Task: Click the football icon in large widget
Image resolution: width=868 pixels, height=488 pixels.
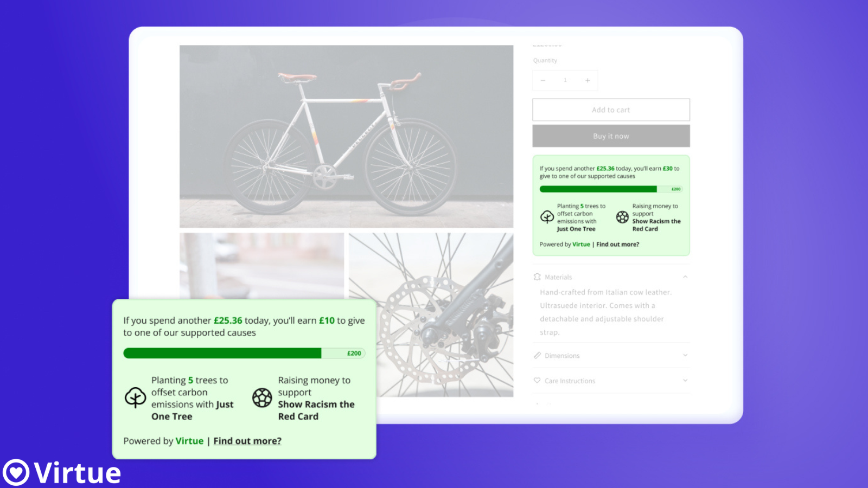Action: (262, 398)
